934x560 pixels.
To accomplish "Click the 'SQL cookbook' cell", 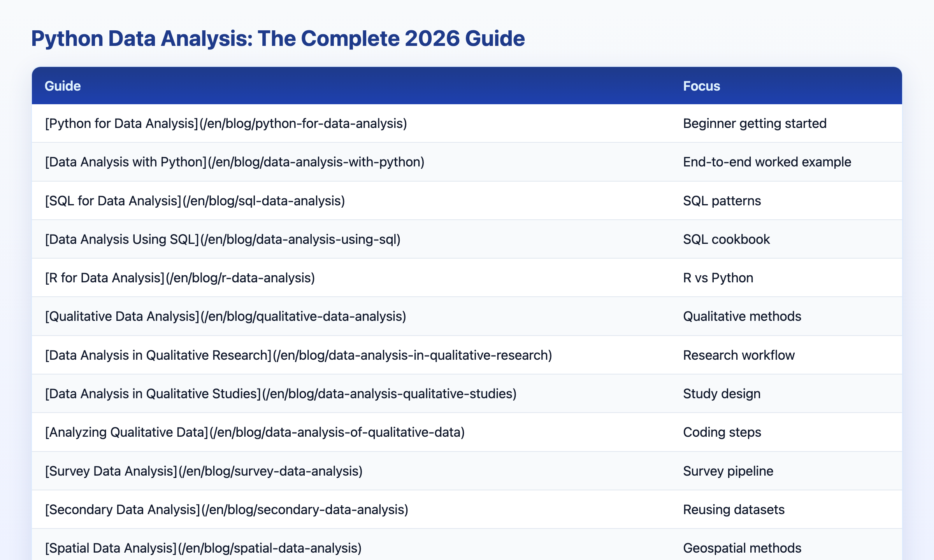I will click(x=726, y=239).
